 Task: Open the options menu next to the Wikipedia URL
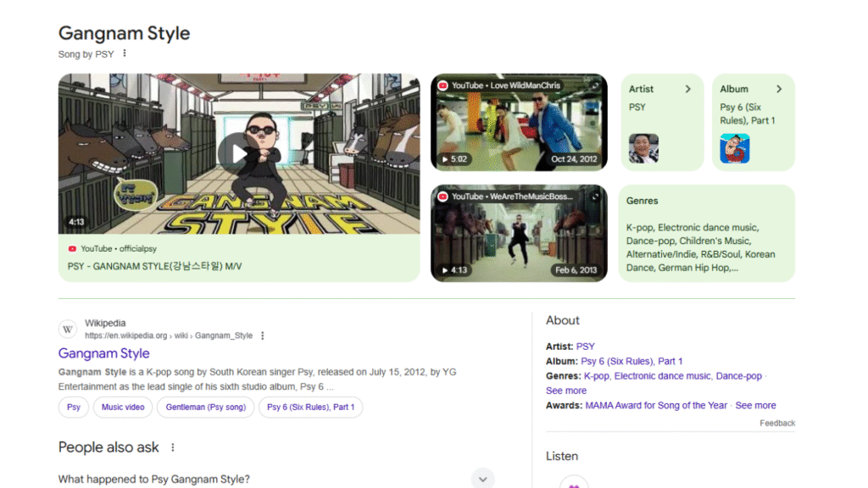click(x=263, y=335)
